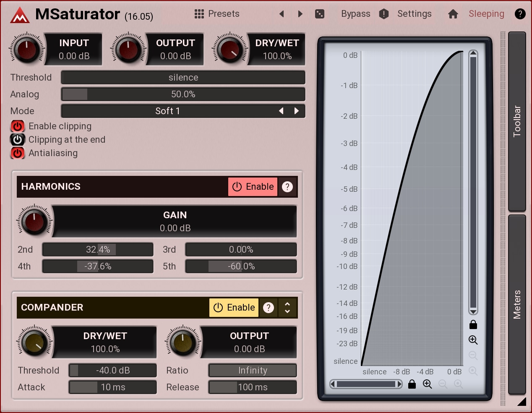Open Harmonics section help icon
Screen dimensions: 532x413
287,187
